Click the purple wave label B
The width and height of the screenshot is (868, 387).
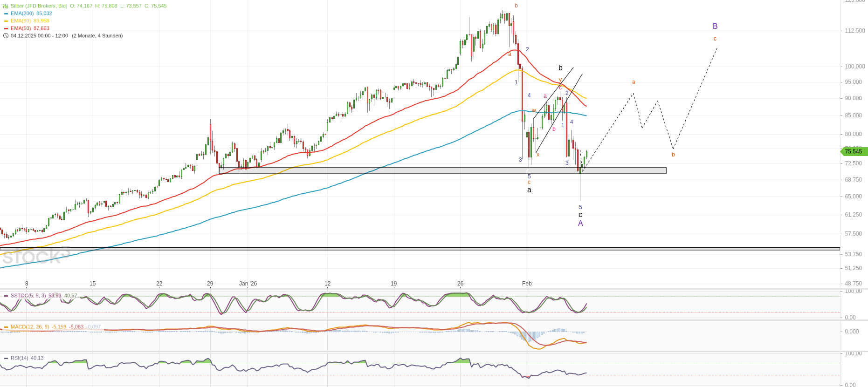(715, 27)
